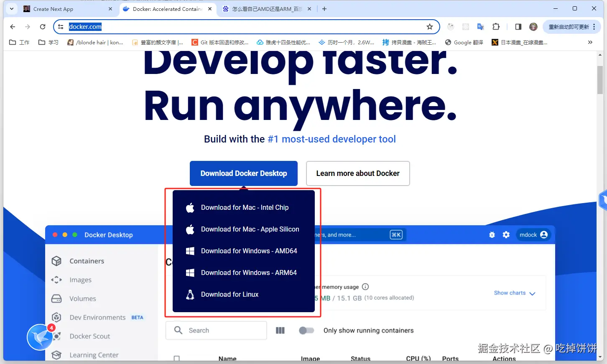Viewport: 607px width, 364px height.
Task: Click the ⌘K shortcut badge in search bar
Action: pyautogui.click(x=396, y=235)
